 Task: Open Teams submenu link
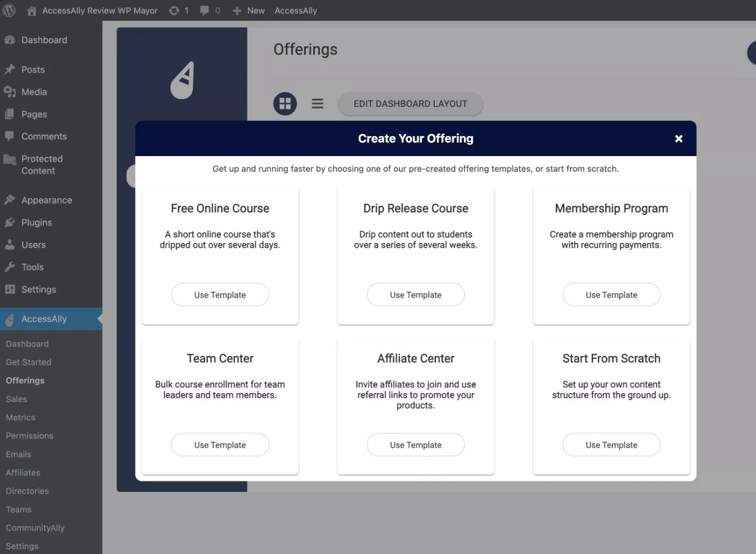pyautogui.click(x=18, y=509)
